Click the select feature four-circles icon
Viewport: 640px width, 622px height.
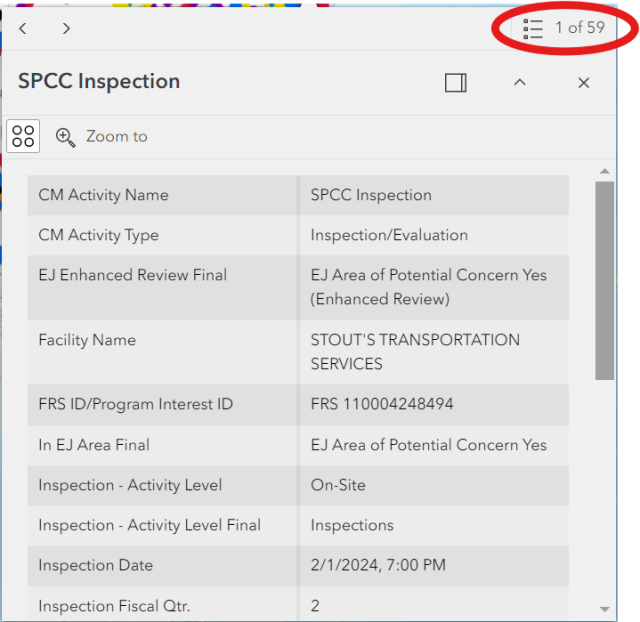[x=23, y=136]
